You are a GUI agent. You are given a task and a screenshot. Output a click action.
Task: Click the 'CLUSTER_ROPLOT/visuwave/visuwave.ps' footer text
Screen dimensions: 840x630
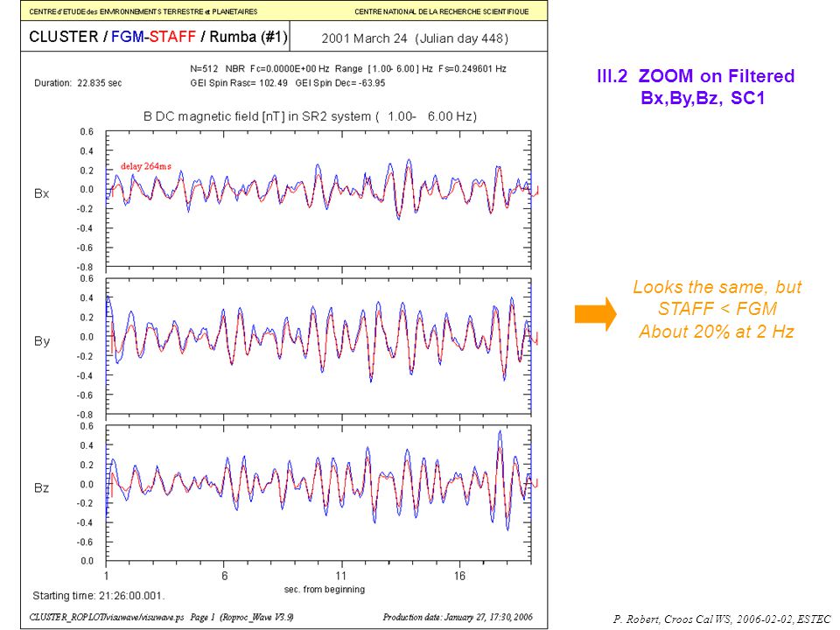[107, 617]
